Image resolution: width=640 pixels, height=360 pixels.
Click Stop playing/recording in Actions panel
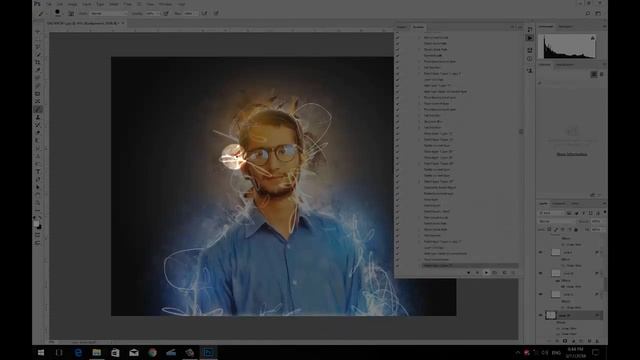(x=468, y=272)
